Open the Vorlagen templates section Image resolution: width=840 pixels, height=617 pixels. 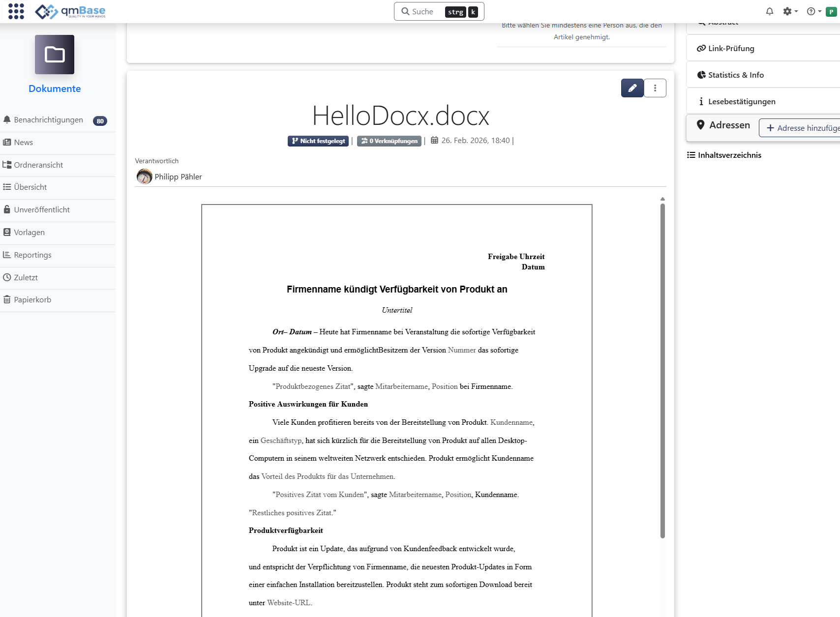point(29,232)
